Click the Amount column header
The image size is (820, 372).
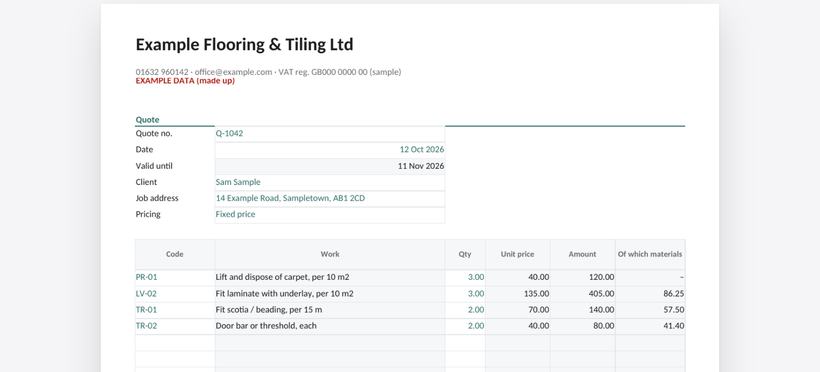[x=583, y=254]
